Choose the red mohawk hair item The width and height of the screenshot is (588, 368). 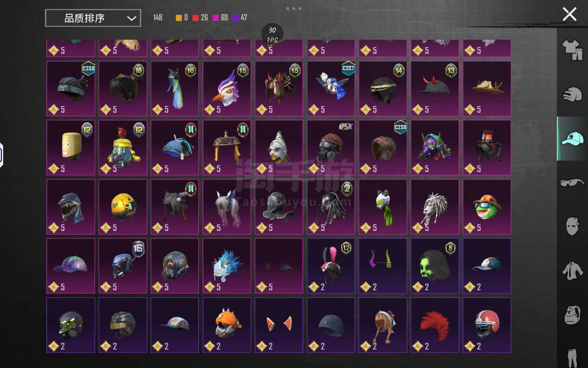pyautogui.click(x=435, y=325)
